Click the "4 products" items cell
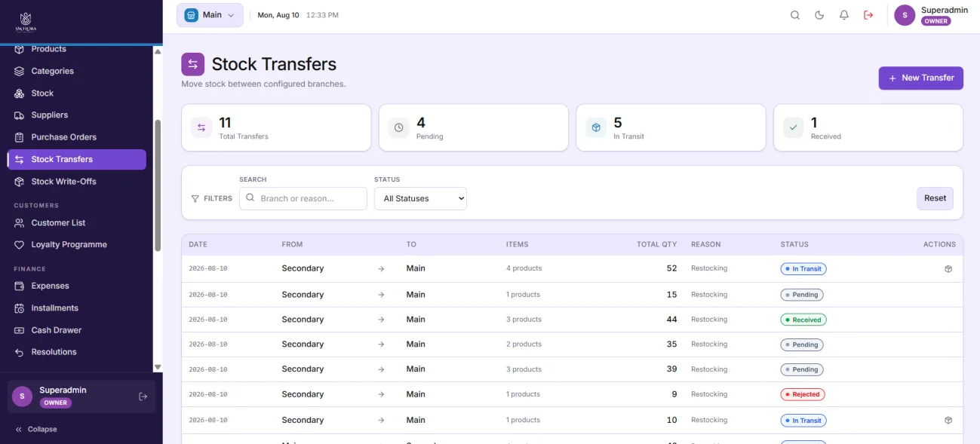The height and width of the screenshot is (444, 980). pos(524,268)
